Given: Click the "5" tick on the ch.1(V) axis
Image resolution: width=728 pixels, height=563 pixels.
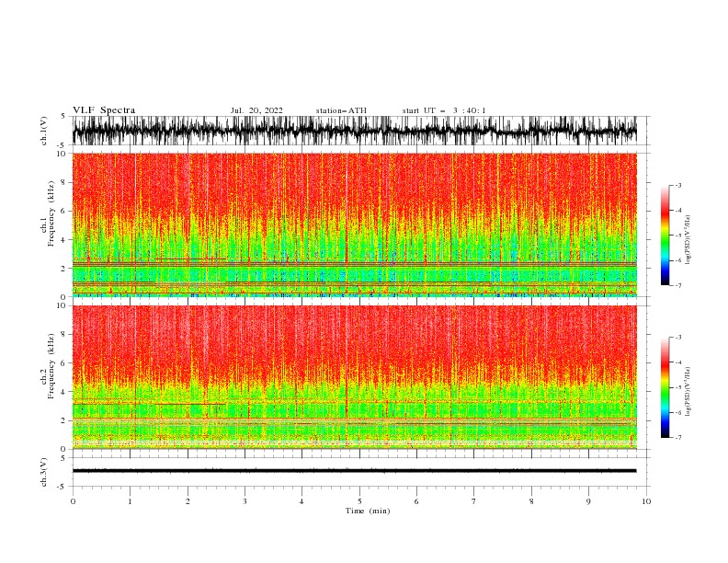Looking at the screenshot, I should click(63, 117).
